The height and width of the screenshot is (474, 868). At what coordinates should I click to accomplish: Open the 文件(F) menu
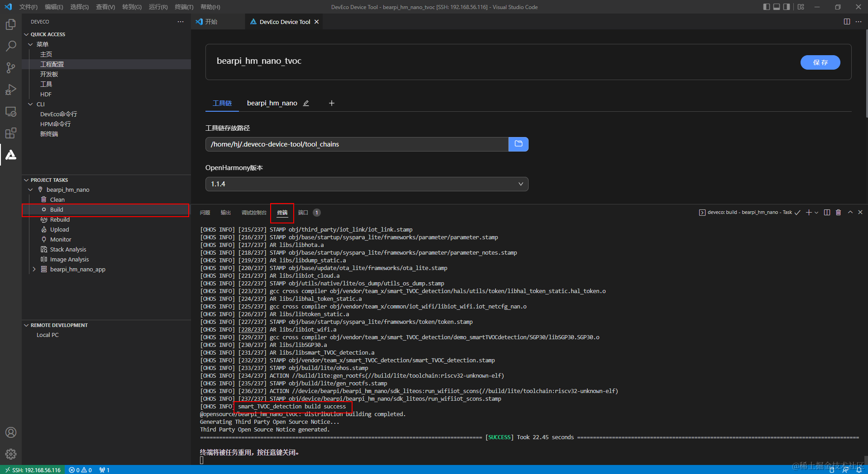pos(29,7)
